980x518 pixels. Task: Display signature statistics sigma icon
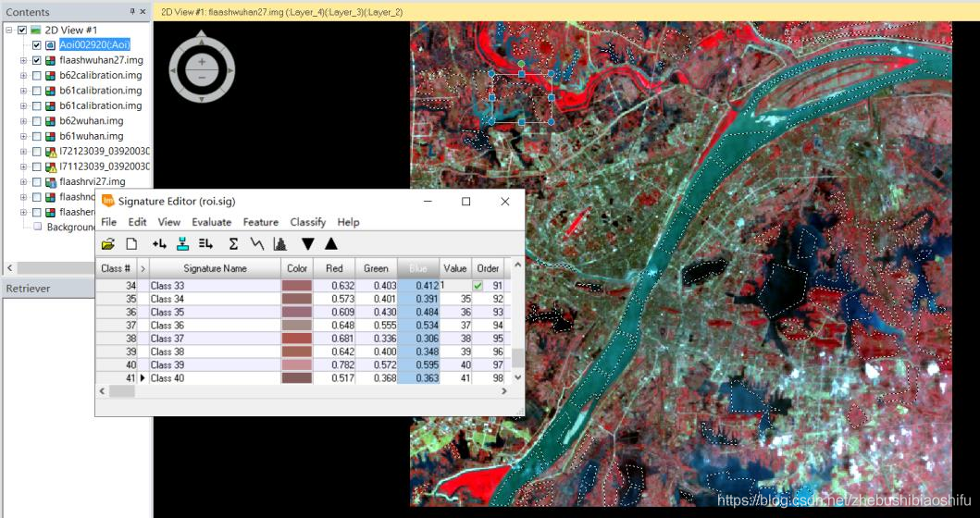pos(233,244)
